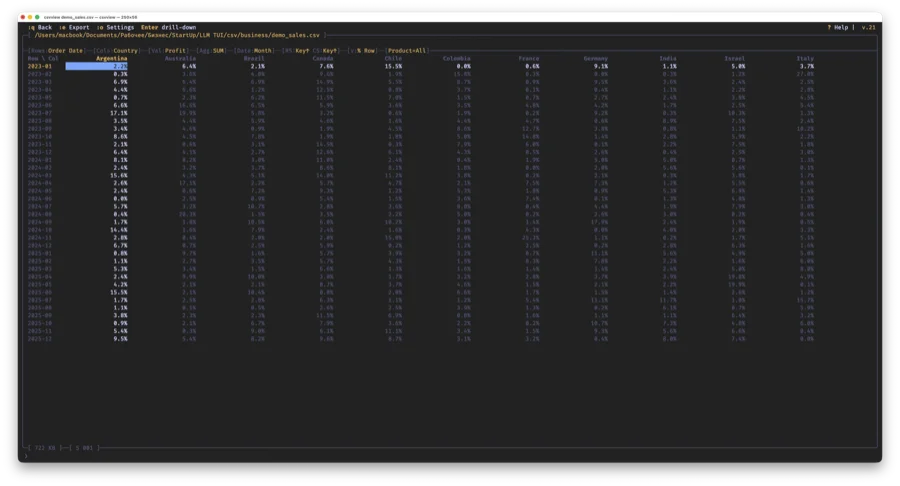Click the Product=All filter

(x=407, y=50)
